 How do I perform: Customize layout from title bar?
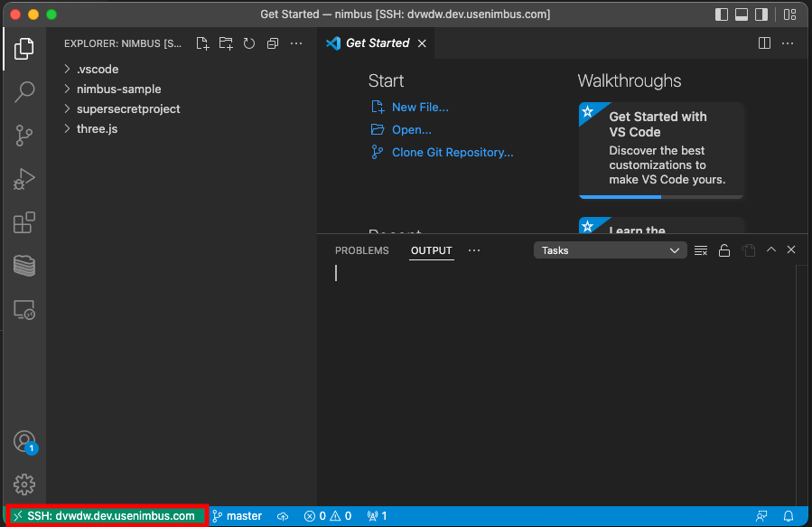coord(789,14)
